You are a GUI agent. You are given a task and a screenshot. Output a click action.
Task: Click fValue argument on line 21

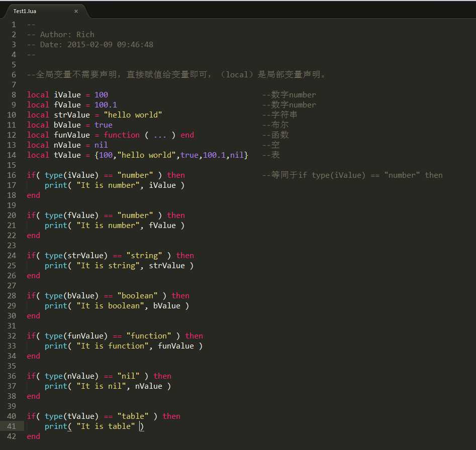[162, 226]
